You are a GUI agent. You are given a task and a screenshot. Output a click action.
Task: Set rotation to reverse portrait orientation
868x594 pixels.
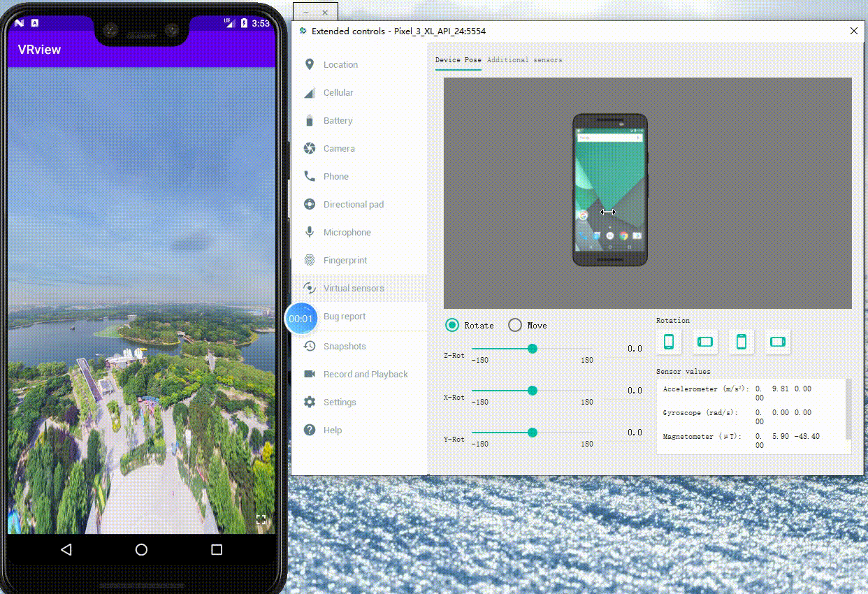click(742, 342)
